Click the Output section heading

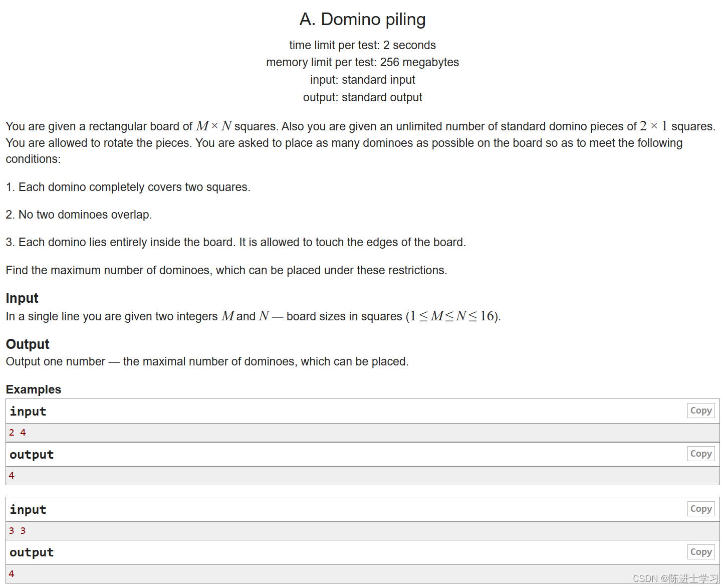click(x=27, y=344)
